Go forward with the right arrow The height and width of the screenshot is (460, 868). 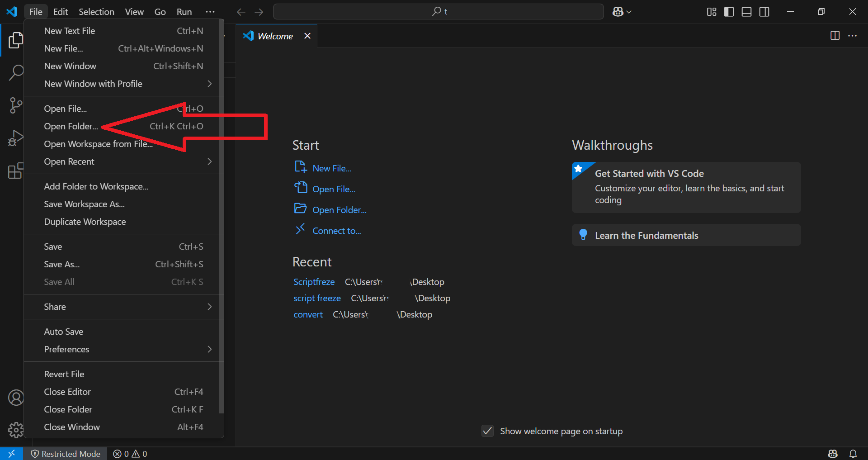coord(259,12)
